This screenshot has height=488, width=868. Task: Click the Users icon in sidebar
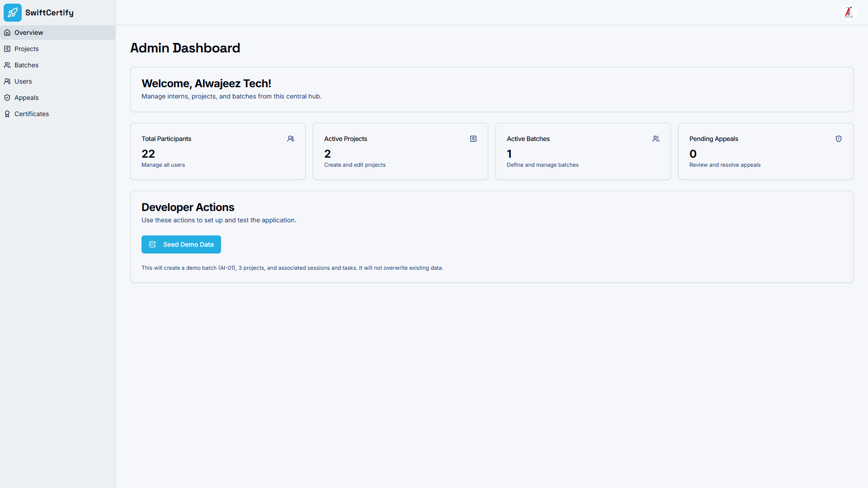(7, 81)
